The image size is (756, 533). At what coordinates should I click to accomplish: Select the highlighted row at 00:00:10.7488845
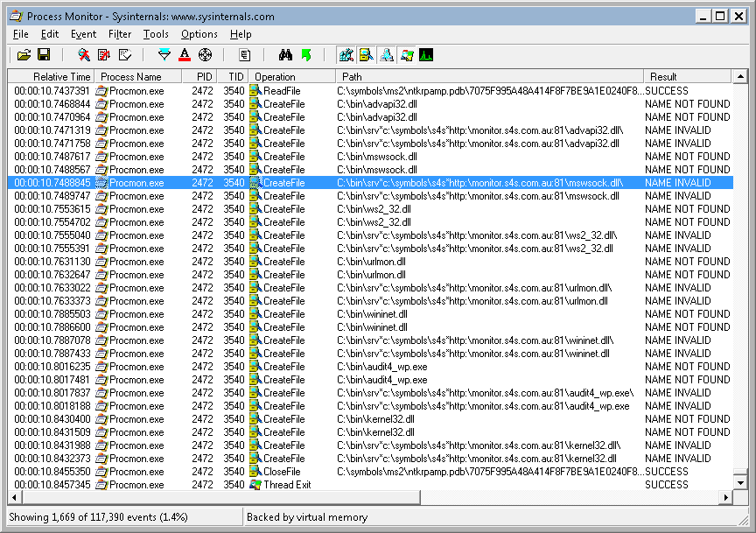tap(370, 183)
